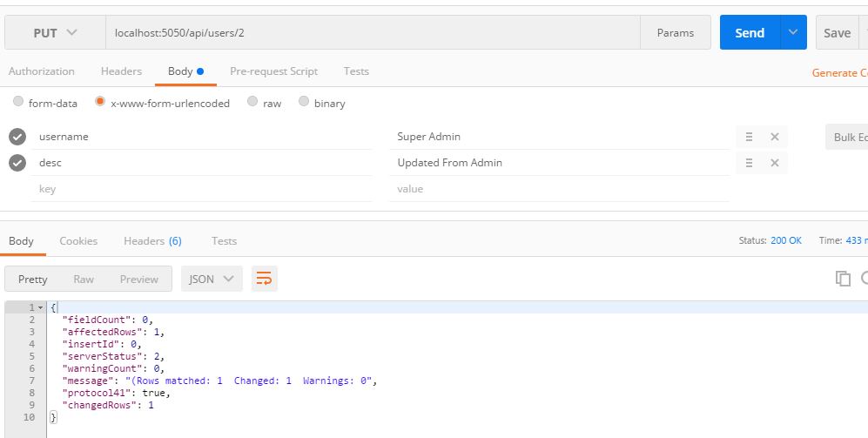Choose the raw body type
This screenshot has width=868, height=438.
(252, 102)
